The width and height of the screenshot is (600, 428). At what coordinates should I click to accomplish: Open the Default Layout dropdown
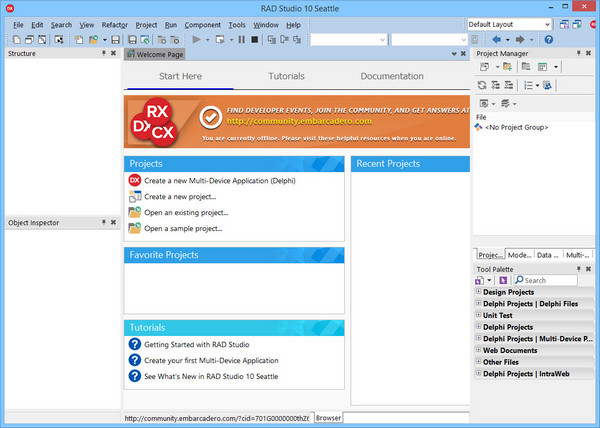tap(508, 24)
